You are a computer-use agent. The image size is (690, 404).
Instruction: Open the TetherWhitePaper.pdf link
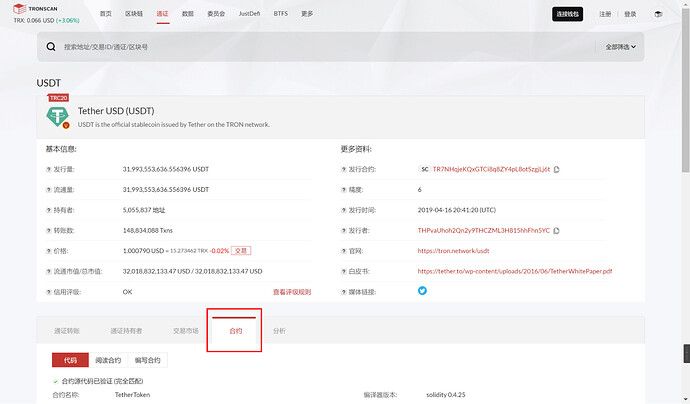[515, 272]
